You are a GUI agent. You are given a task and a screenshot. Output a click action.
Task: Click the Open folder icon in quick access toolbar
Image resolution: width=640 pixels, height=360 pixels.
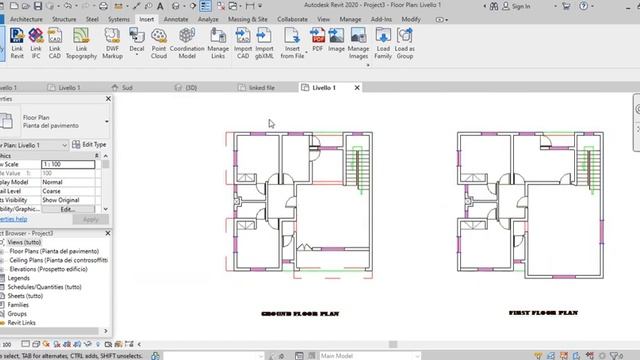tap(25, 6)
